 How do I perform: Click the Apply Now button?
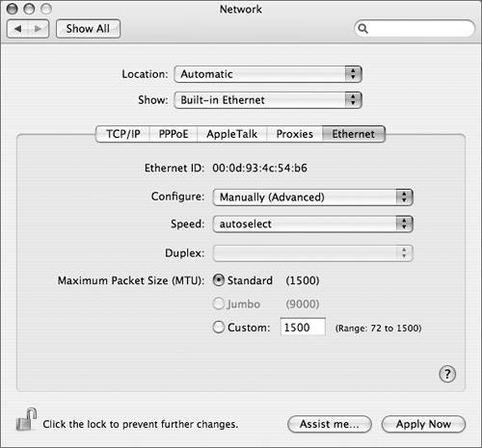pos(423,424)
